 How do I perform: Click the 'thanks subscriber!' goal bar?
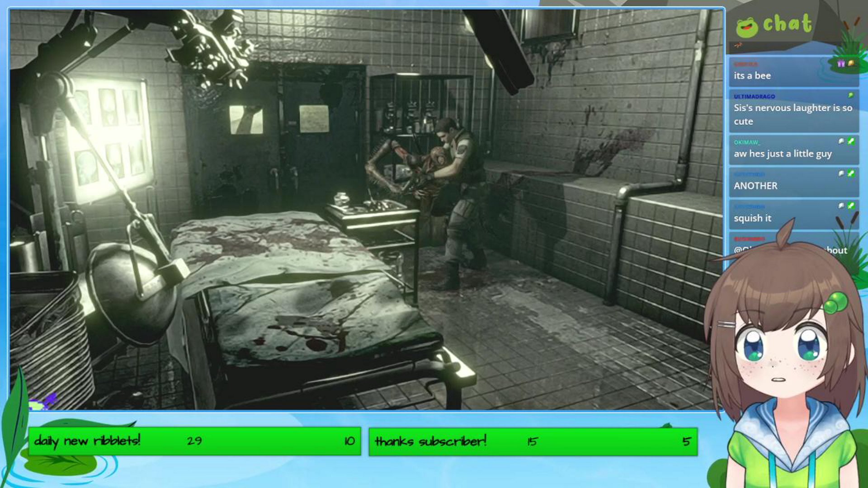pos(533,441)
